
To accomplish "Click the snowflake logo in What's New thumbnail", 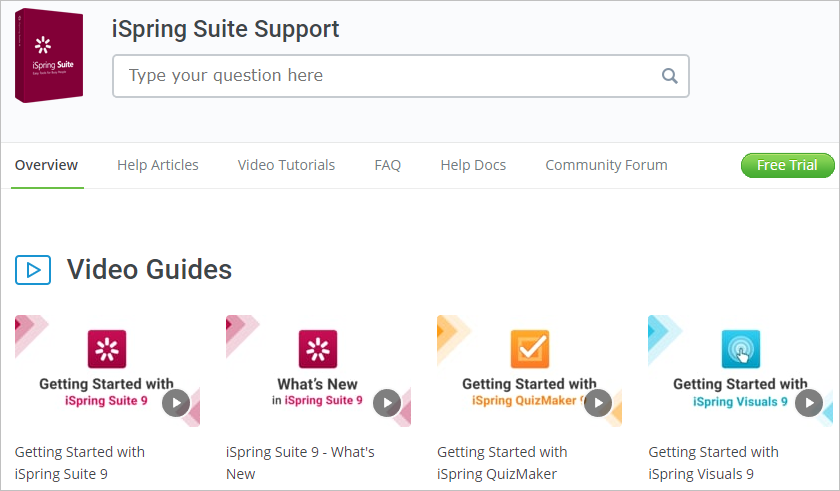I will click(318, 349).
